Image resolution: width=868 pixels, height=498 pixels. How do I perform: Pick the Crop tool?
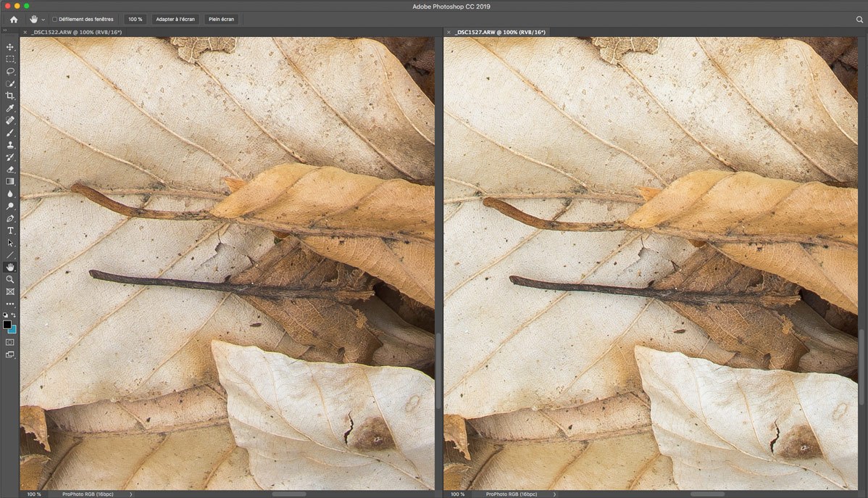(10, 96)
